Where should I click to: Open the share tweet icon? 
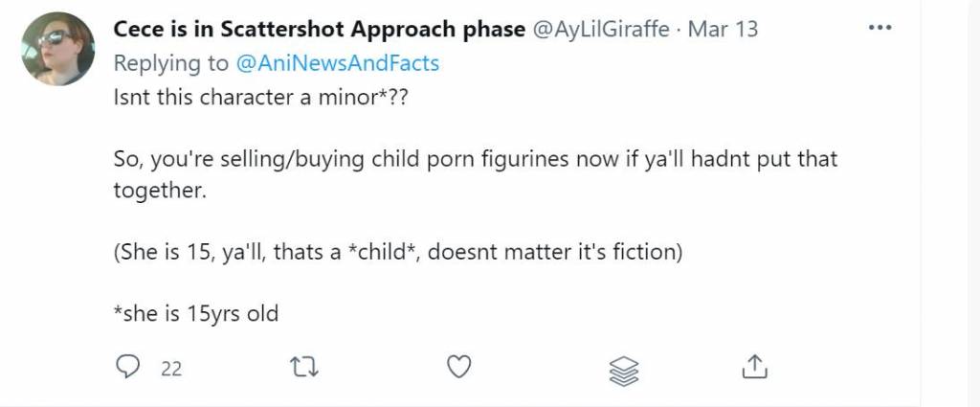tap(754, 366)
